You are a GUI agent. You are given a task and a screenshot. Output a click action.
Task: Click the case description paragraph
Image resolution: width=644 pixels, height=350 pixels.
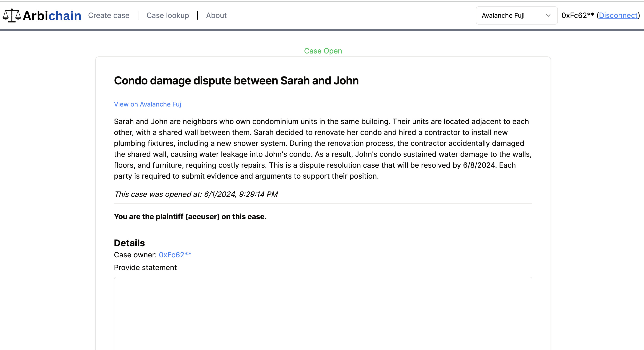[322, 149]
